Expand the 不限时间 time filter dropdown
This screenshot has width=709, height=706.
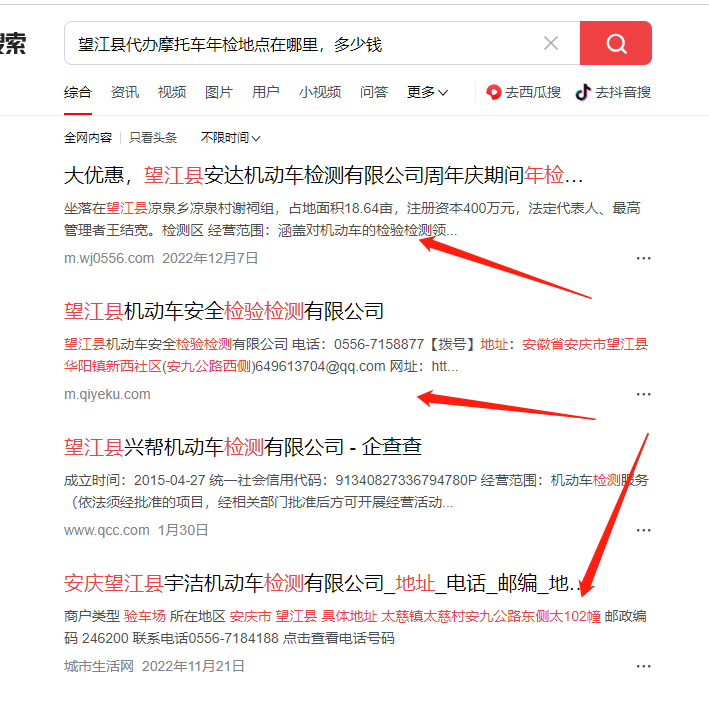[x=230, y=137]
